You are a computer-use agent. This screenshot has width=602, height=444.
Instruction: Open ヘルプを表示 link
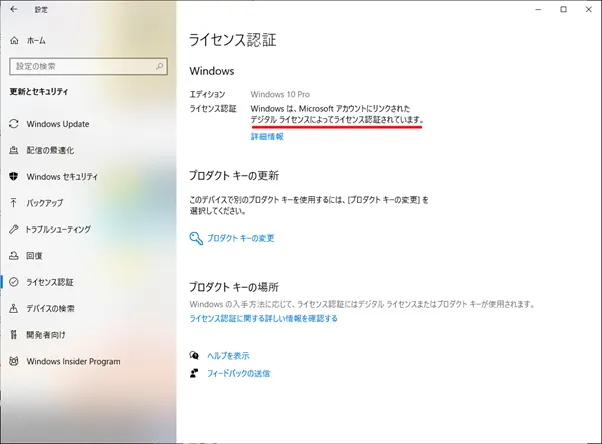coord(228,356)
